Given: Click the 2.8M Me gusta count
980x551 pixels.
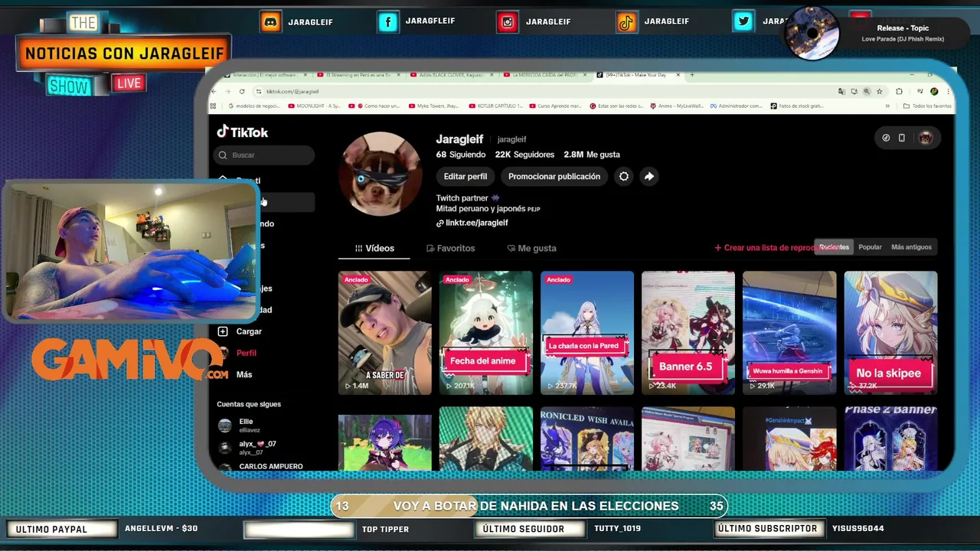Looking at the screenshot, I should (x=592, y=154).
